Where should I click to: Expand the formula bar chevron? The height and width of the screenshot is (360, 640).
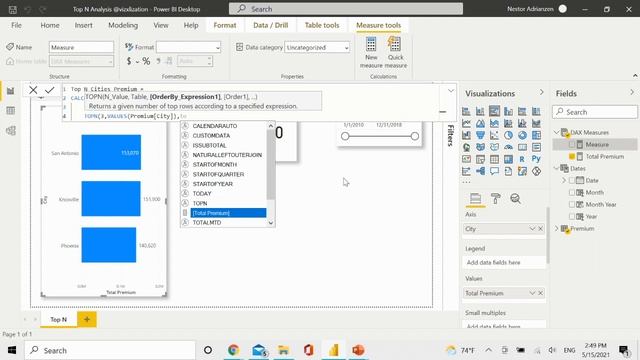451,91
